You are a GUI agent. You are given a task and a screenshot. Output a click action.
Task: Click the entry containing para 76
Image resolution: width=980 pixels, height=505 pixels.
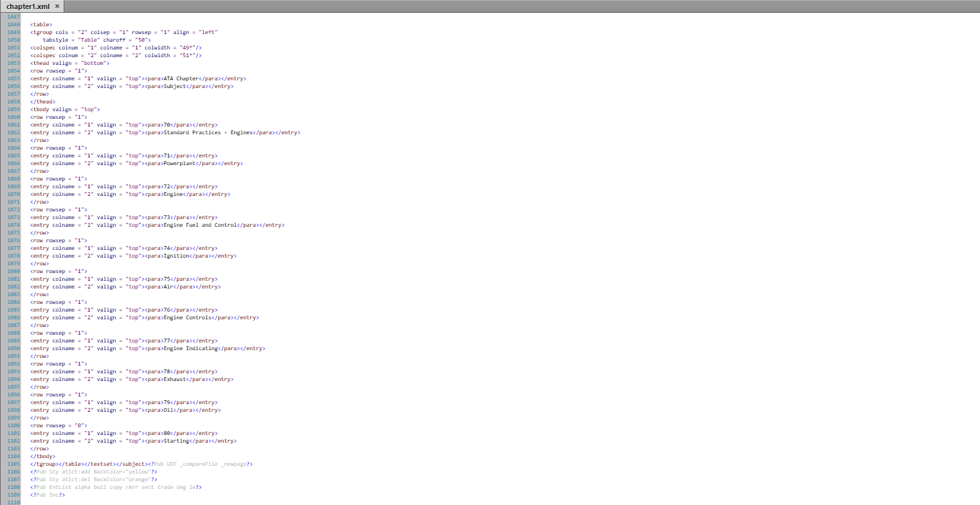124,310
